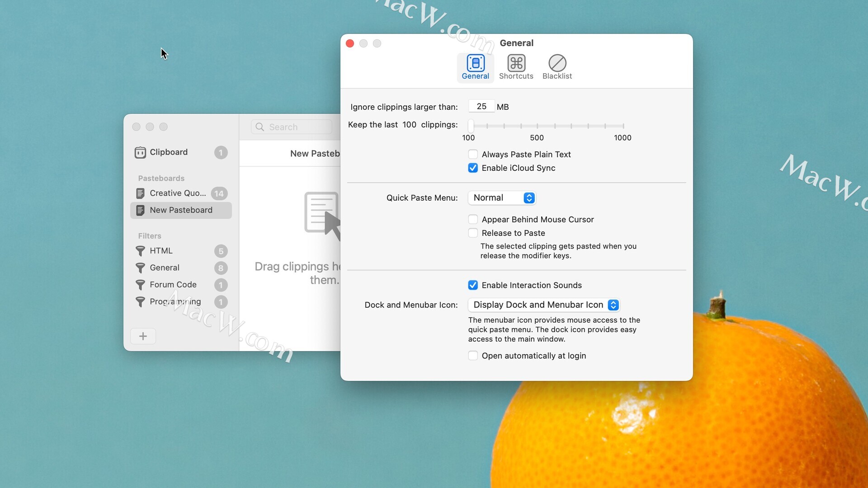Screen dimensions: 868x488
Task: Select the General filter in sidebar
Action: (181, 268)
